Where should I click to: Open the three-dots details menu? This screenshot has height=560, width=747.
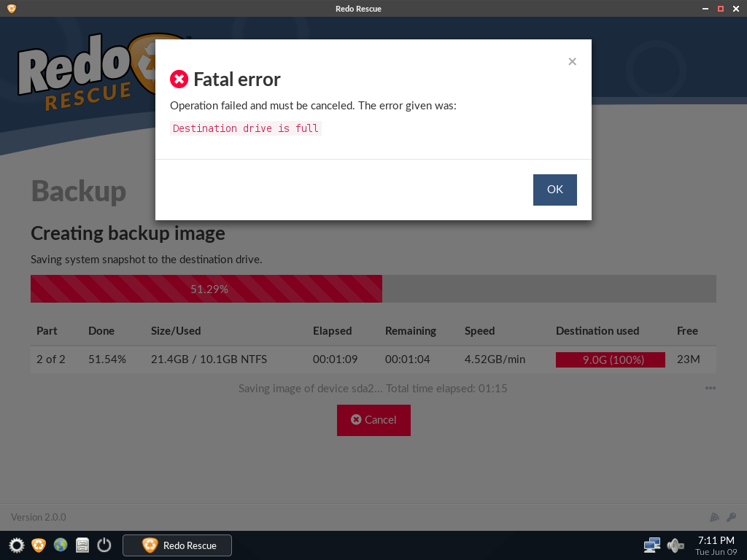[x=711, y=388]
